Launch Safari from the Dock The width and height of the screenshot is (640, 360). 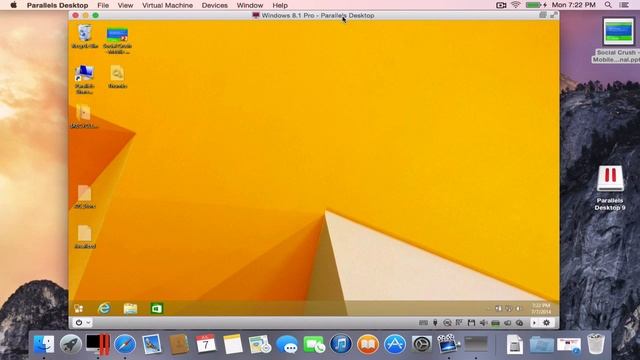click(125, 344)
